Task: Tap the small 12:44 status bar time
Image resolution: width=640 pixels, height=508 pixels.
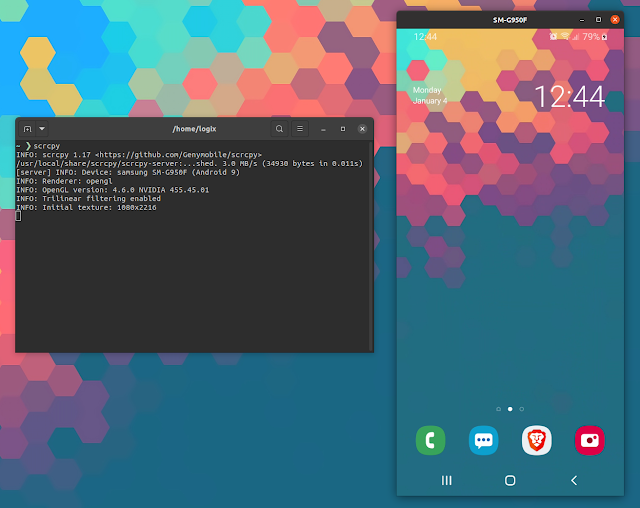Action: pyautogui.click(x=425, y=37)
